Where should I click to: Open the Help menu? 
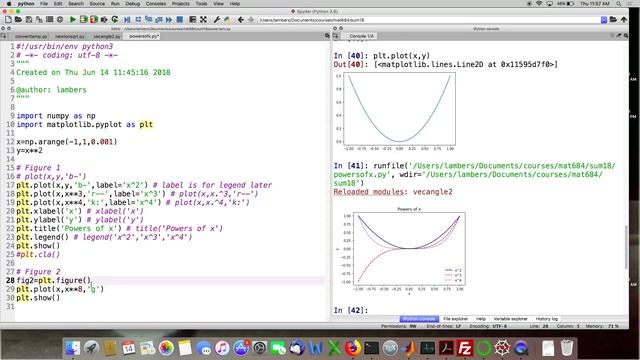click(x=235, y=3)
